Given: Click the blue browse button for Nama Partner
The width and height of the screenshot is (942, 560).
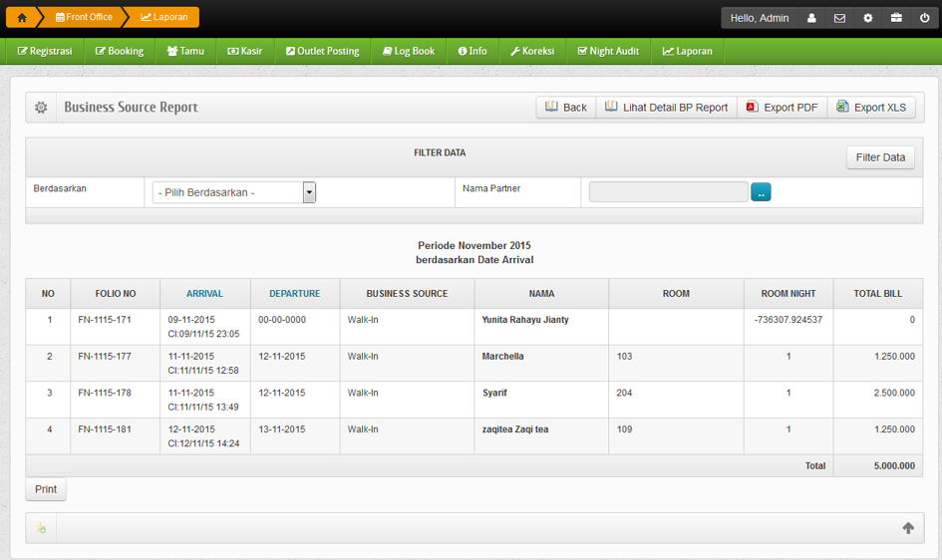Looking at the screenshot, I should [761, 192].
